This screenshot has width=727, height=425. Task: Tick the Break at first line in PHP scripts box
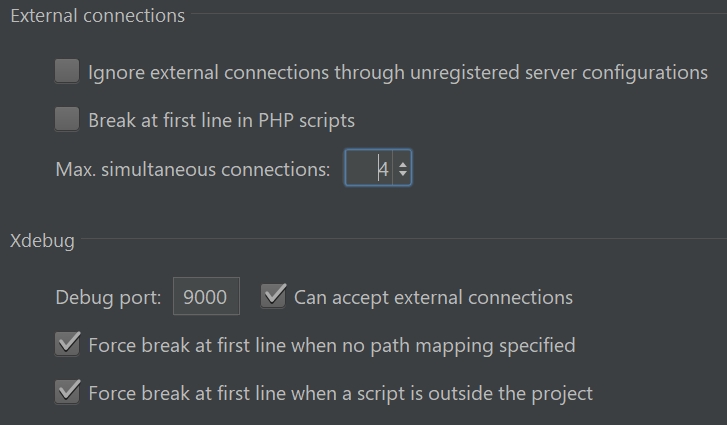click(67, 120)
